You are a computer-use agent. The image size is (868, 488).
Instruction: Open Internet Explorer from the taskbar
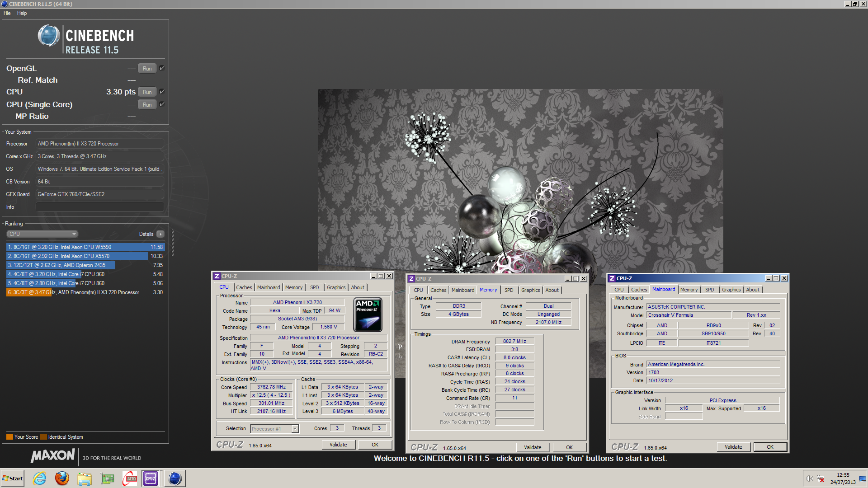point(40,478)
